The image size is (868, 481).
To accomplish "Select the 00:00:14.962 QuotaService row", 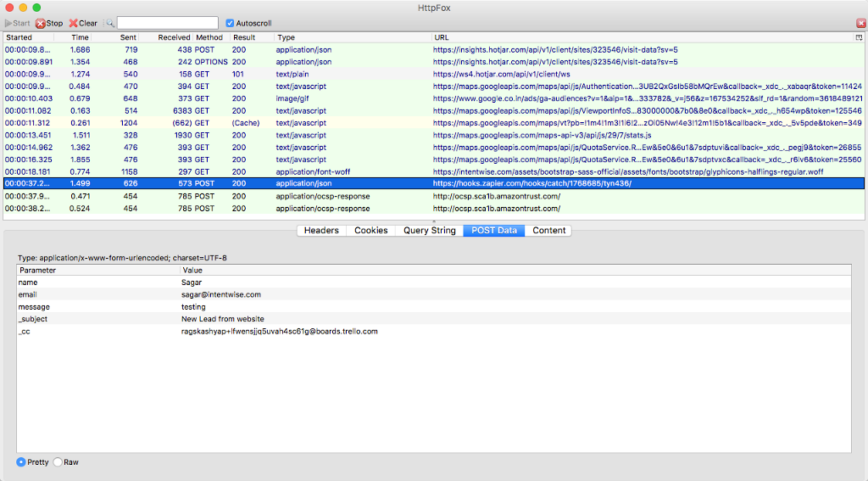I will click(x=434, y=148).
